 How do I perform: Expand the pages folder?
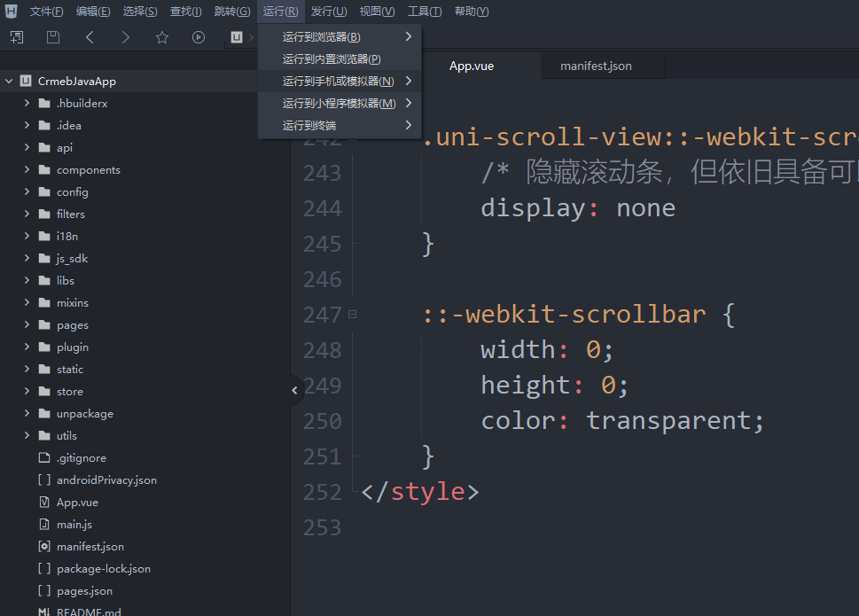pos(27,324)
